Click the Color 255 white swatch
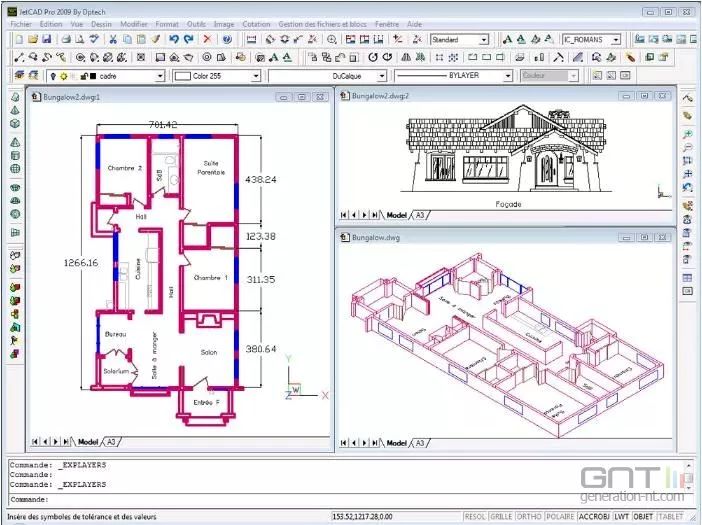The width and height of the screenshot is (702, 525). (183, 77)
